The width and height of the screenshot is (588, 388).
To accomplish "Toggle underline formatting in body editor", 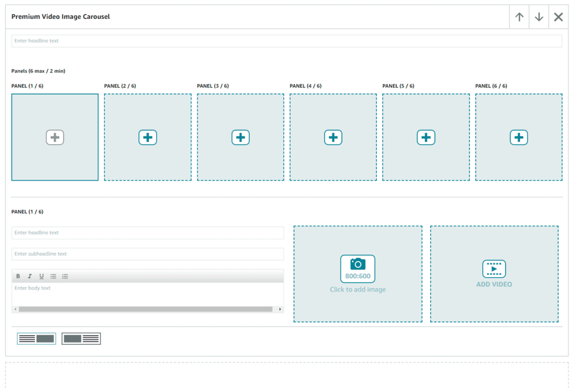I will point(41,276).
